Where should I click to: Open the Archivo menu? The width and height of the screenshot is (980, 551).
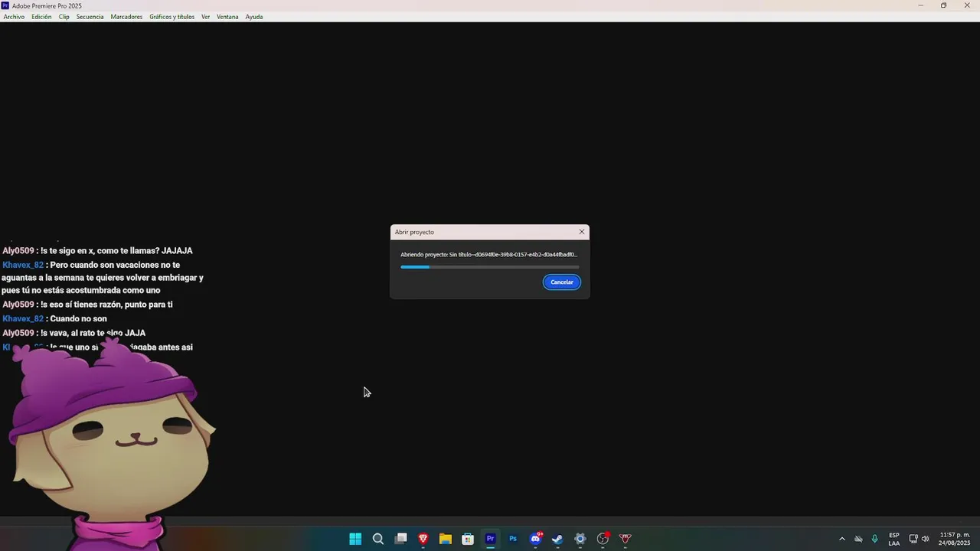(x=14, y=17)
